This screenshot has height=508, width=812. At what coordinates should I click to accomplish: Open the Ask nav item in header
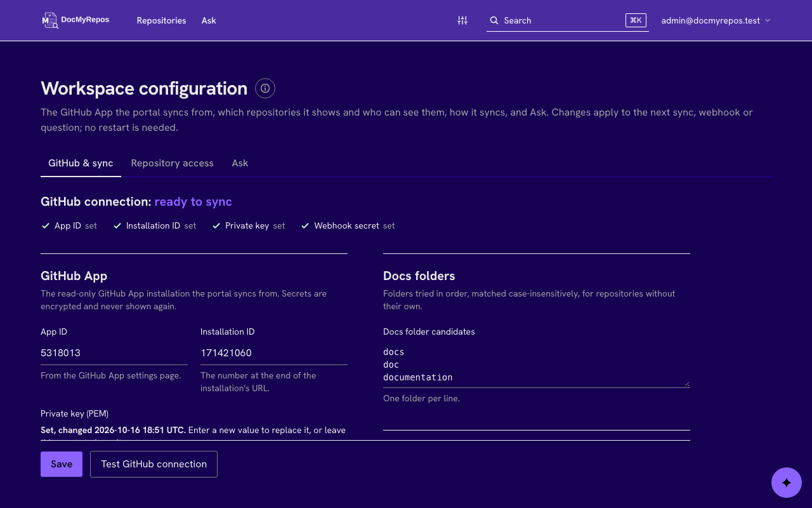[x=209, y=20]
